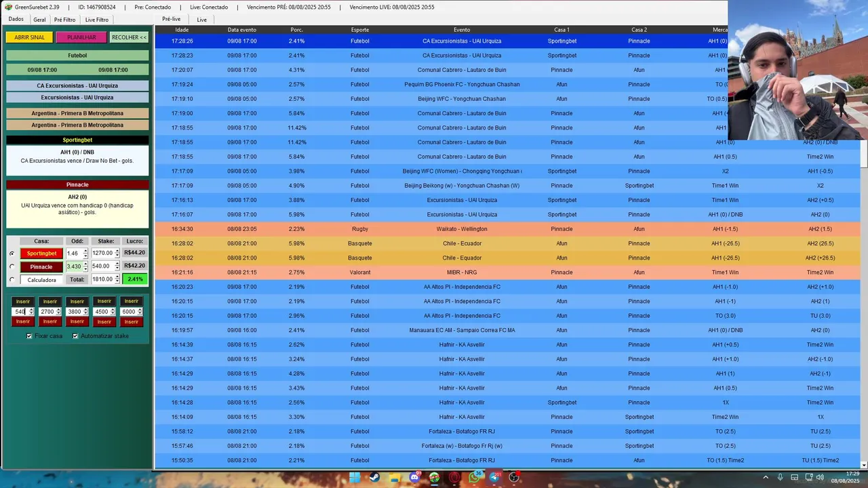Click the green 2.41% profit box
Viewport: 868px width, 488px height.
pyautogui.click(x=135, y=279)
